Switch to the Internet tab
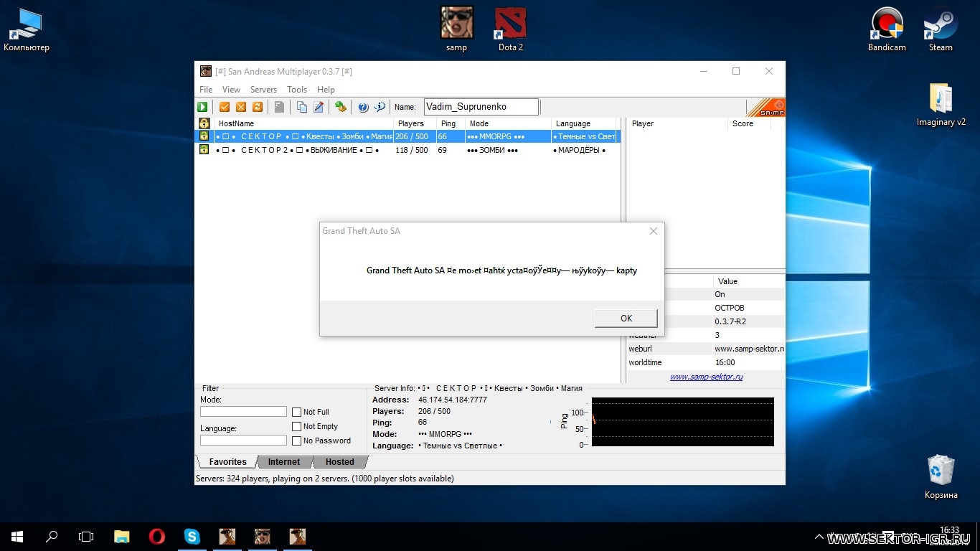The height and width of the screenshot is (551, 980). click(284, 462)
